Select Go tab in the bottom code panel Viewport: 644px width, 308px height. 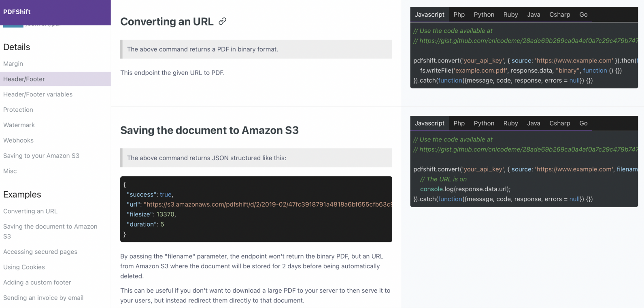point(583,123)
